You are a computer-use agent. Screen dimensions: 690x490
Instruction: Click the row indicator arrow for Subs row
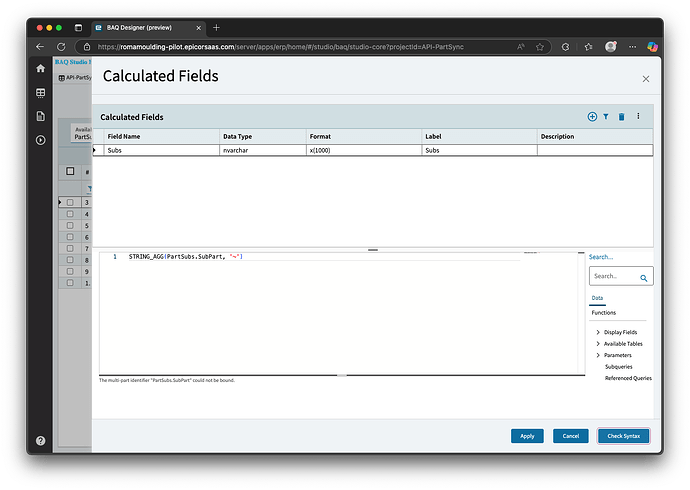pyautogui.click(x=94, y=150)
